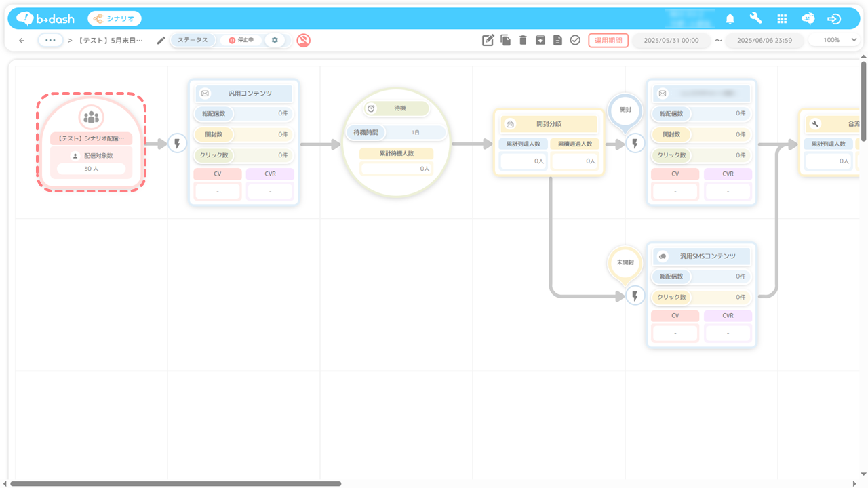
Task: Select the 汎用コンテンツ mail node header
Action: point(244,94)
